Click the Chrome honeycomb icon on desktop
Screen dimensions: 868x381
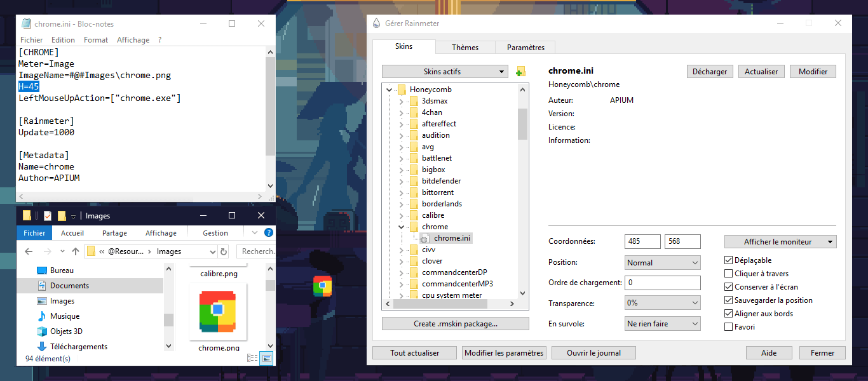[322, 286]
